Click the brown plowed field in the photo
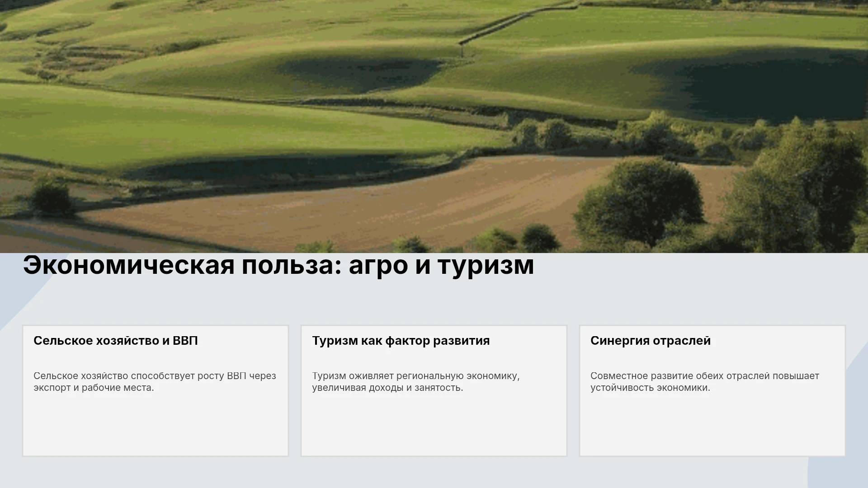 (x=362, y=203)
